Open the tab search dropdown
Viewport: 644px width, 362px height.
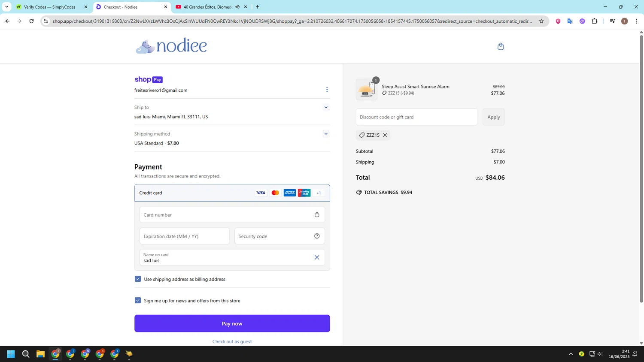coord(6,7)
